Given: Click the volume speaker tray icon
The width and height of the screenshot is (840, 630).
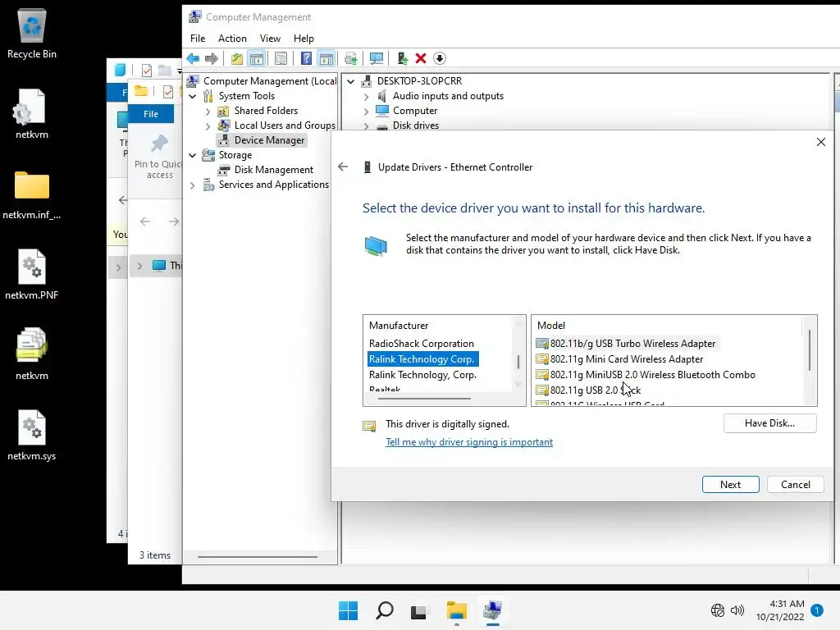Looking at the screenshot, I should pos(737,610).
